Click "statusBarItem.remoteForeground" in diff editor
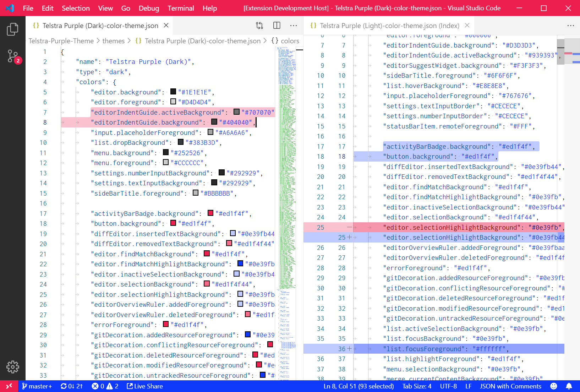This screenshot has width=580, height=392. [443, 126]
